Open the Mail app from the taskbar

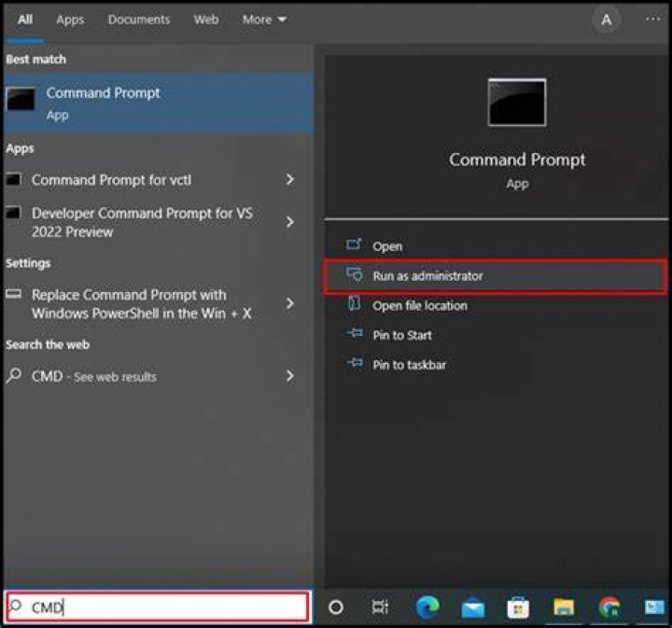(472, 608)
